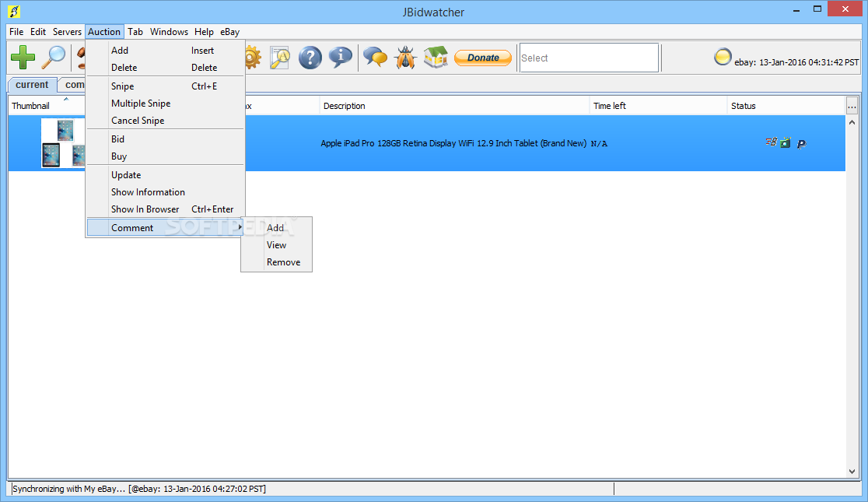The width and height of the screenshot is (868, 502).
Task: Sort by the Description column header
Action: tap(454, 105)
